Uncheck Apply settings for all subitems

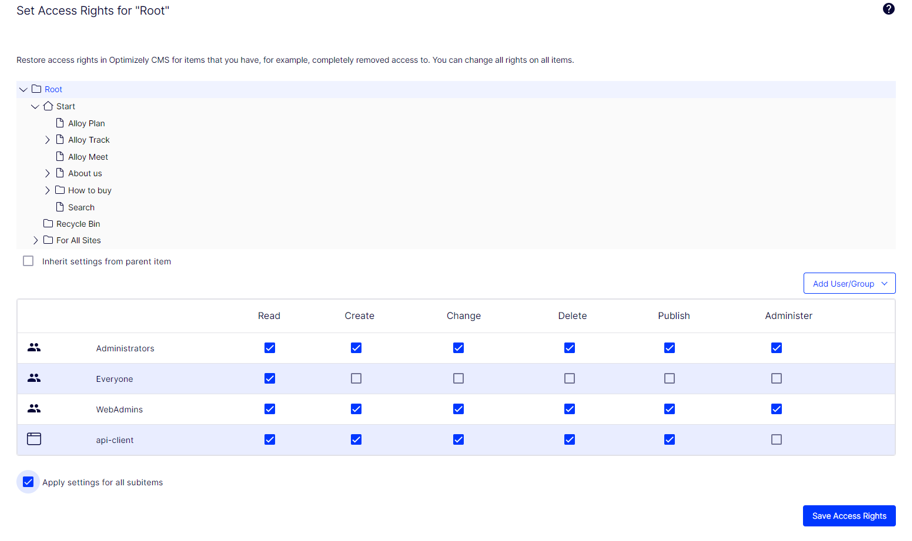(x=28, y=482)
